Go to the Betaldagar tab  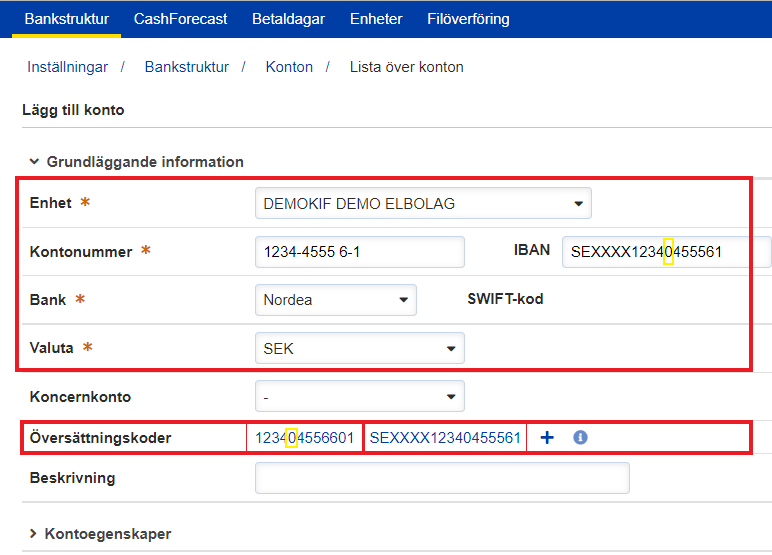[x=288, y=19]
